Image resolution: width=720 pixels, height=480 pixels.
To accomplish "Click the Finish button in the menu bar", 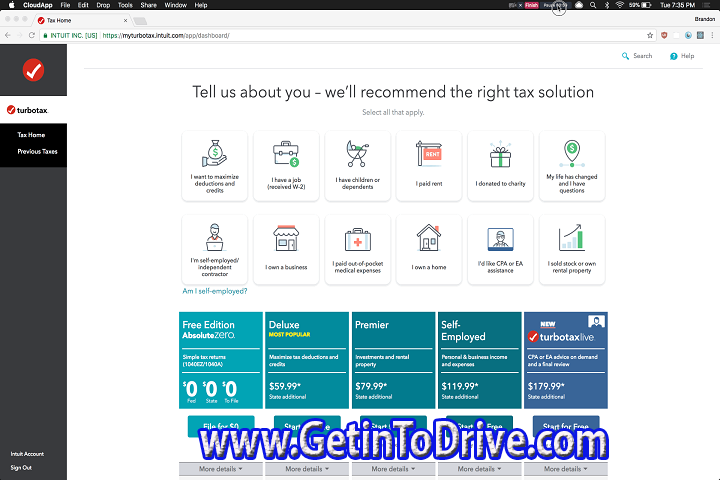I will (x=531, y=5).
